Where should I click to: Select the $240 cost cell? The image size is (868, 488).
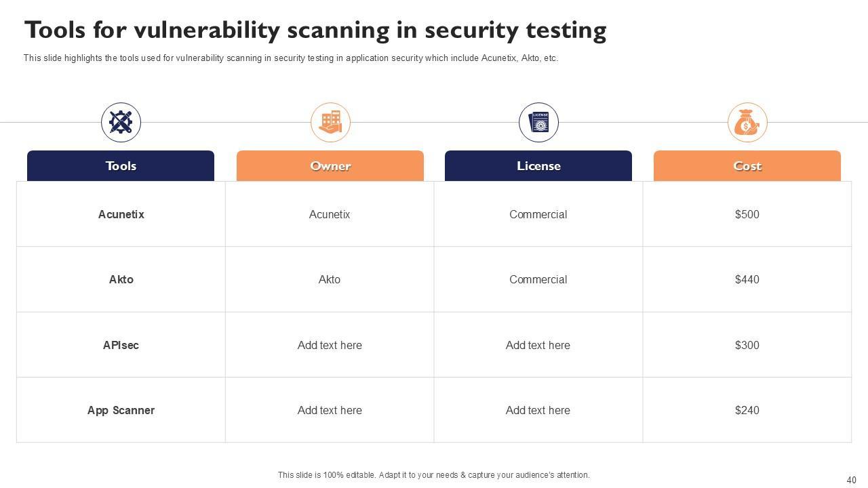click(747, 410)
